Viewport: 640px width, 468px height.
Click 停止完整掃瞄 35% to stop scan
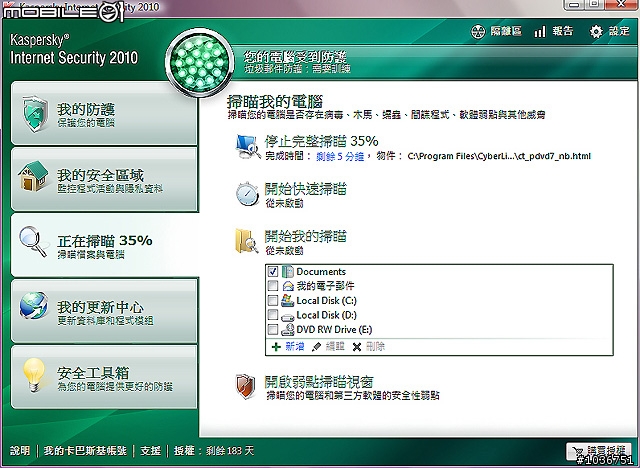coord(321,141)
